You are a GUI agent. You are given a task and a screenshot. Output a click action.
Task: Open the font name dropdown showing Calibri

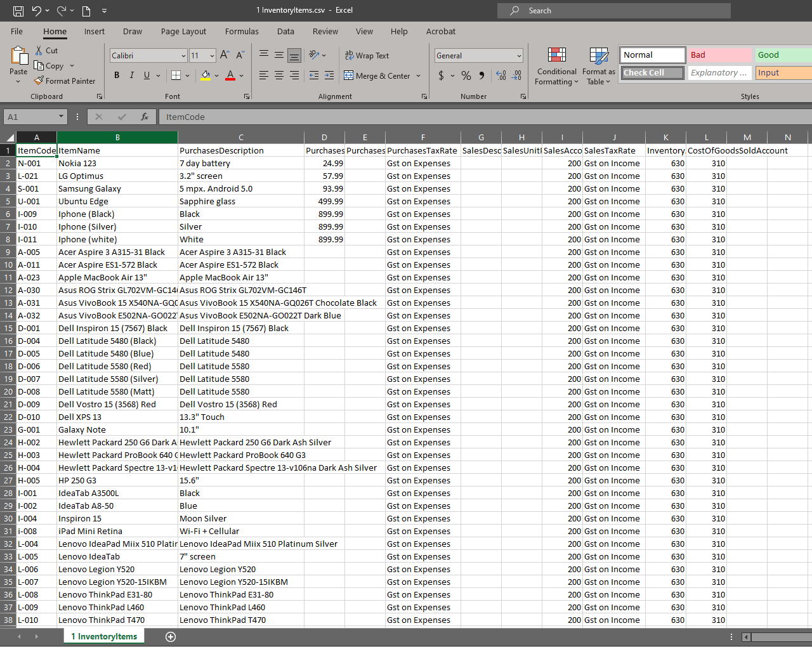pyautogui.click(x=183, y=56)
